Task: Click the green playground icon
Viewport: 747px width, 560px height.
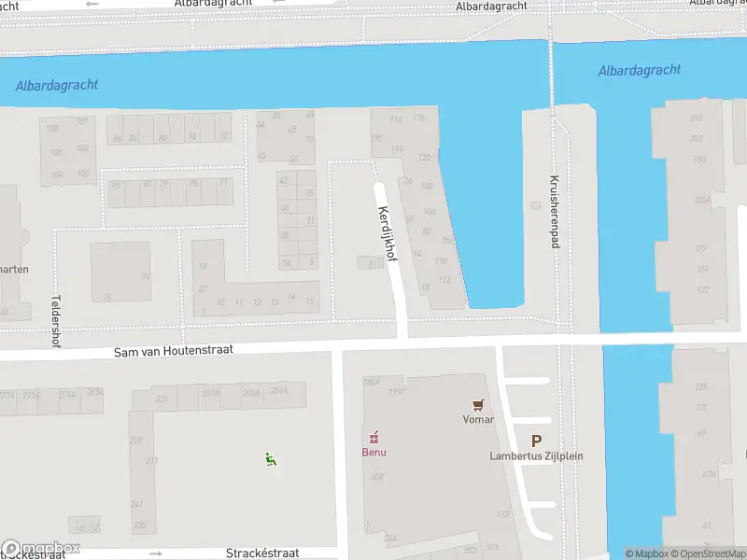Action: [x=271, y=459]
